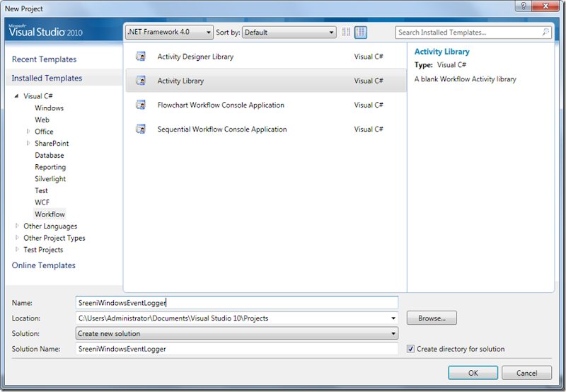Select SharePoint category label
This screenshot has height=392, width=566.
click(52, 144)
